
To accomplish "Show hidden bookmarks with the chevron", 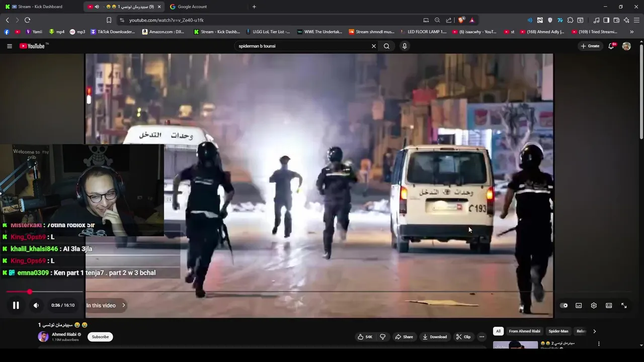I will click(632, 32).
